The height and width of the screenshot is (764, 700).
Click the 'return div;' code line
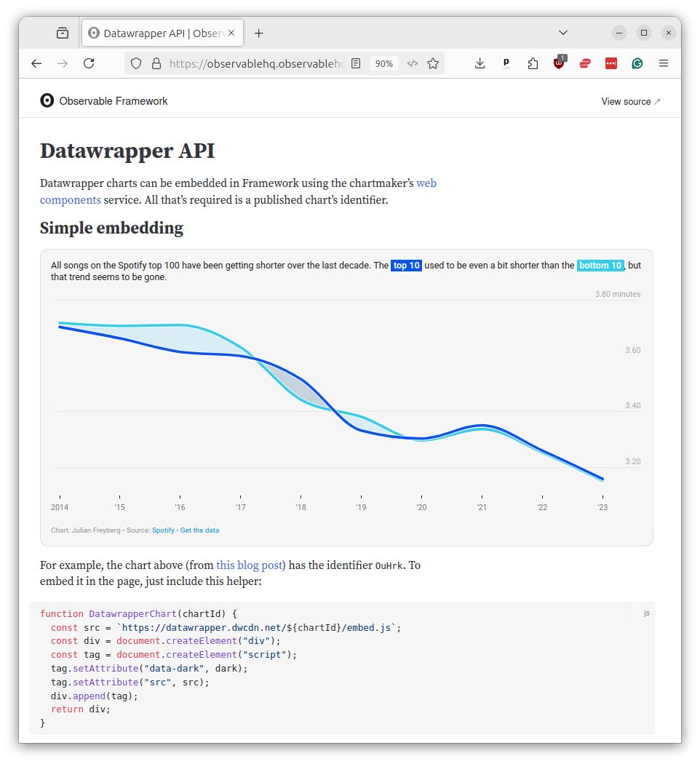tap(81, 709)
